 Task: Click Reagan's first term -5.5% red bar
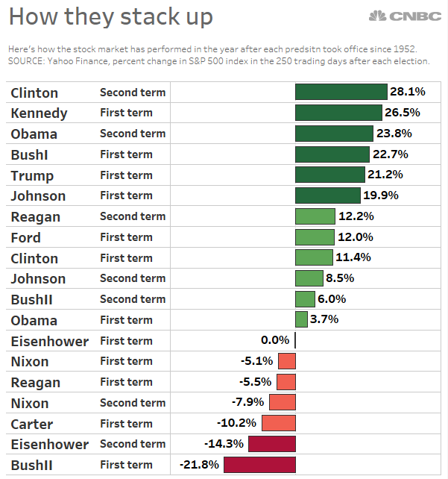286,382
